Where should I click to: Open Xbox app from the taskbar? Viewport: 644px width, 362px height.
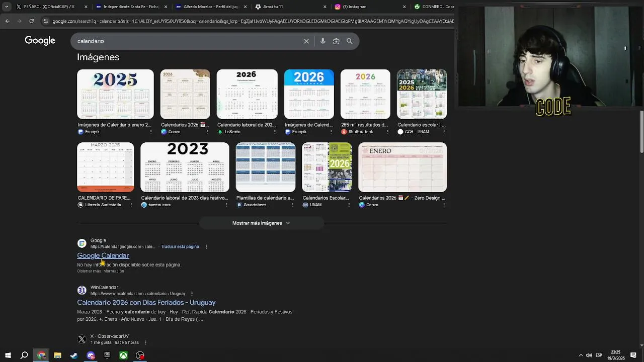pos(123,355)
